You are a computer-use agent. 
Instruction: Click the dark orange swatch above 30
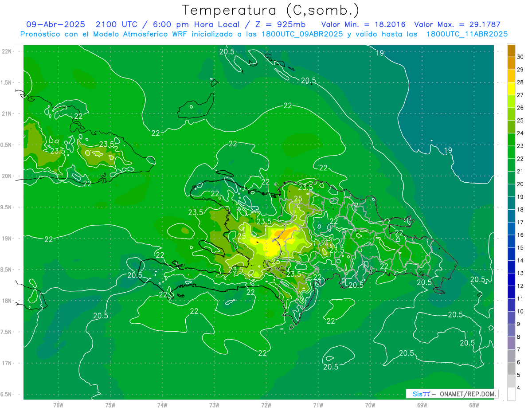click(511, 50)
